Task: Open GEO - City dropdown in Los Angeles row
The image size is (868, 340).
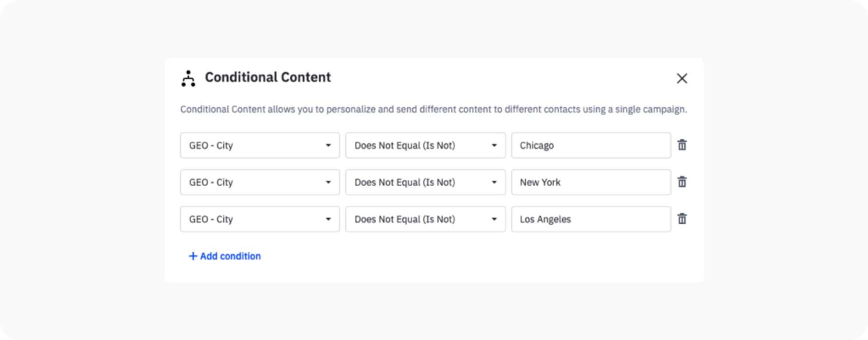Action: 259,219
